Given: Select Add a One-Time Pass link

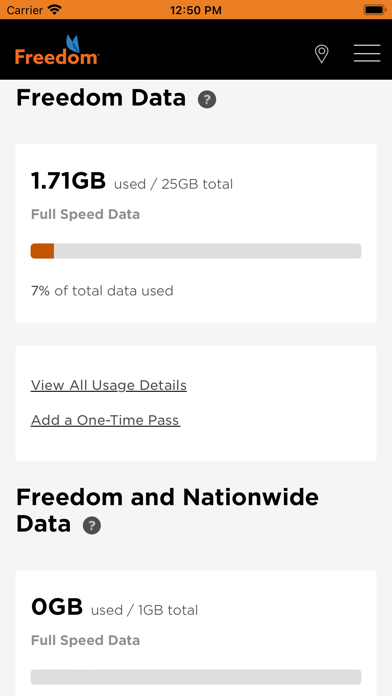Looking at the screenshot, I should pyautogui.click(x=106, y=420).
